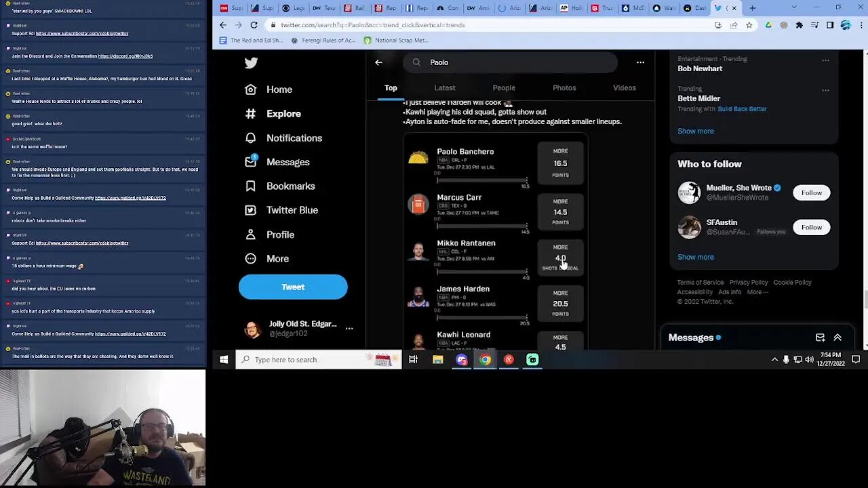Screen dimensions: 868x488
Task: Click the microphone tray icon
Action: pos(786,360)
